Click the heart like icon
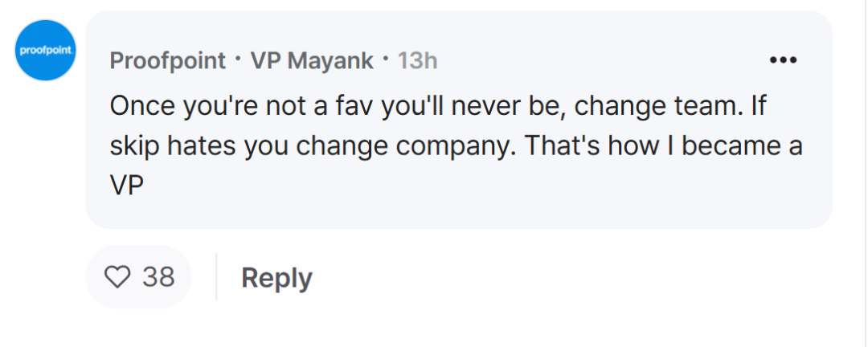 point(117,276)
